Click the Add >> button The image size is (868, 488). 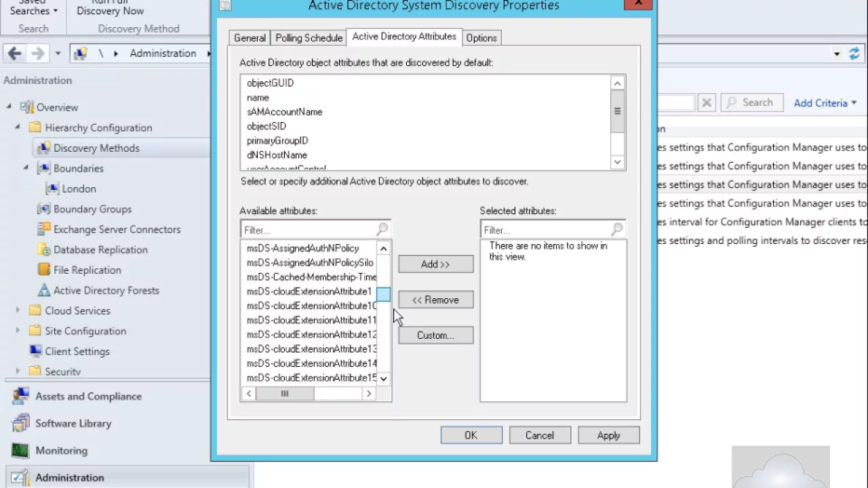[435, 264]
